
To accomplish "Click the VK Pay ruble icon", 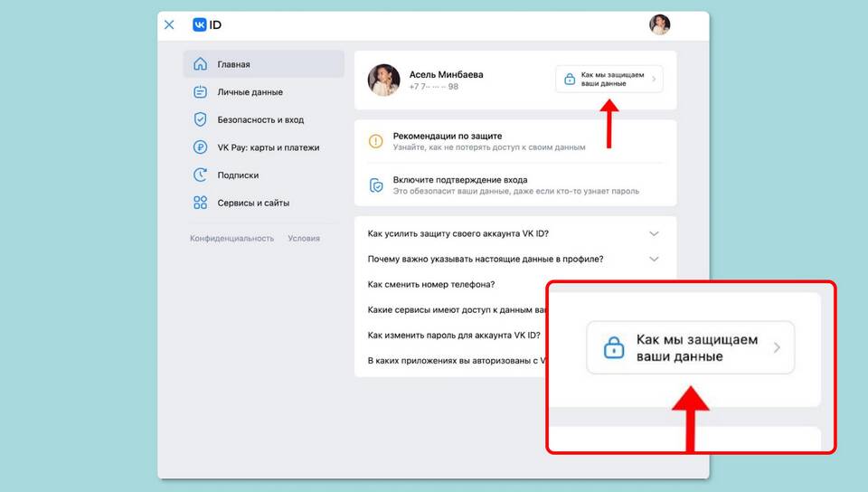I will click(x=200, y=147).
